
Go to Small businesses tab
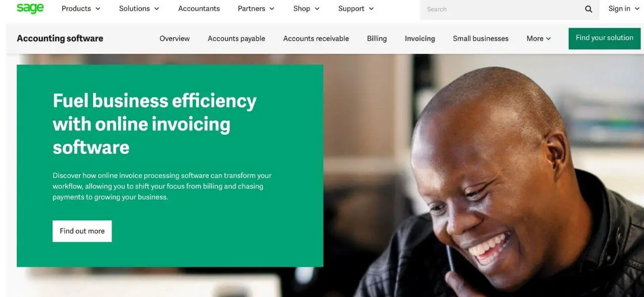[481, 39]
